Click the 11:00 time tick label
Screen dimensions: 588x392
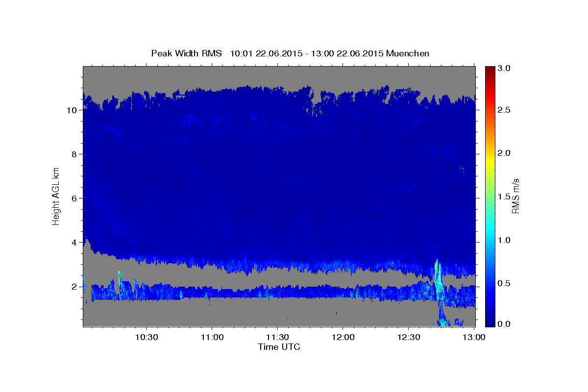212,337
